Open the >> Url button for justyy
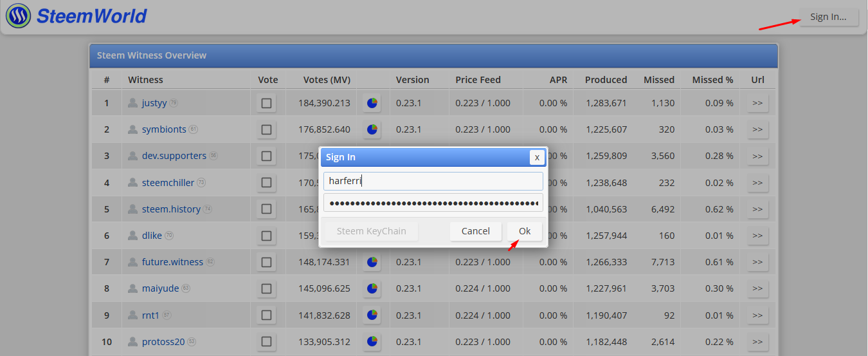Image resolution: width=868 pixels, height=356 pixels. (757, 103)
